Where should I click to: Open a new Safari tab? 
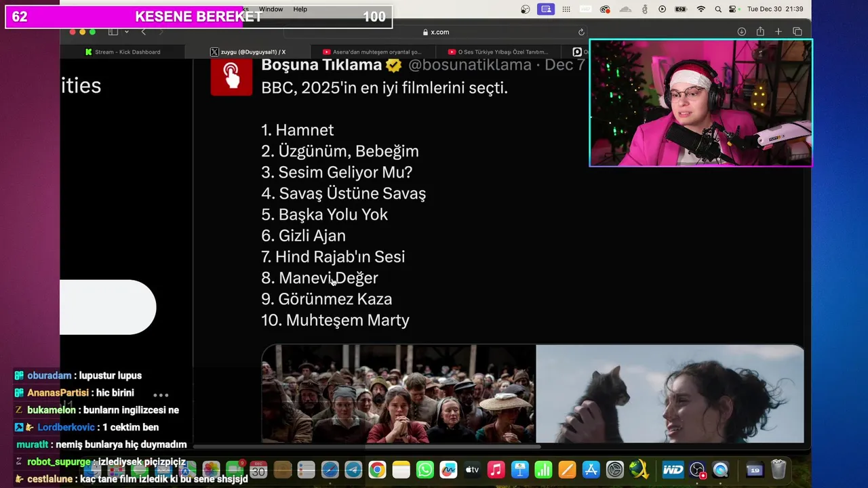click(778, 32)
